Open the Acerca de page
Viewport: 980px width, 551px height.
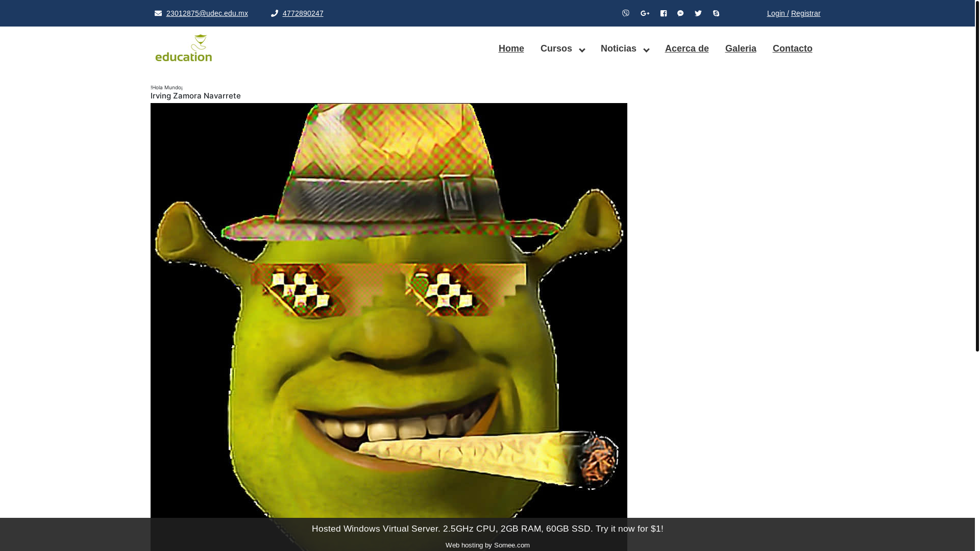687,48
